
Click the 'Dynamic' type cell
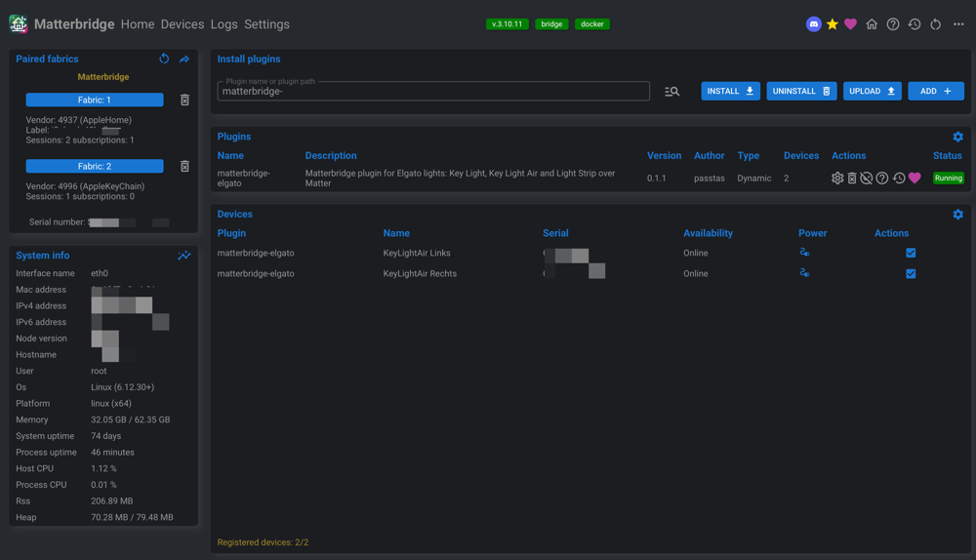point(753,178)
